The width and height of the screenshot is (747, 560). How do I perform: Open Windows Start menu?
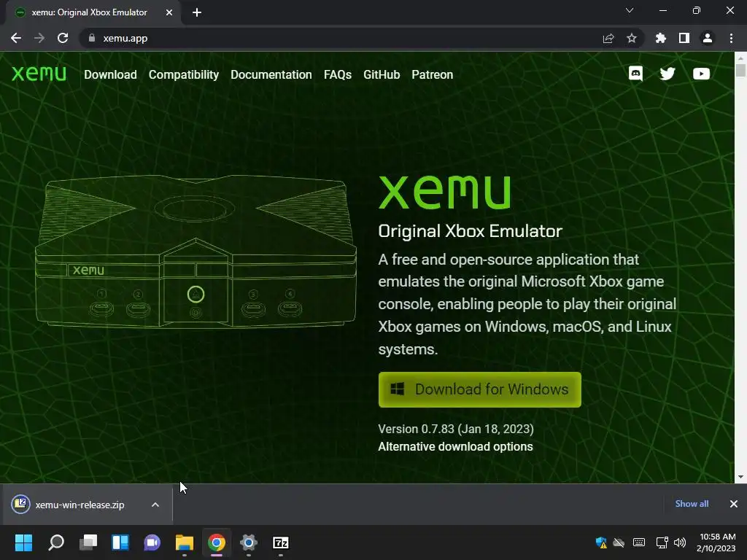(23, 542)
